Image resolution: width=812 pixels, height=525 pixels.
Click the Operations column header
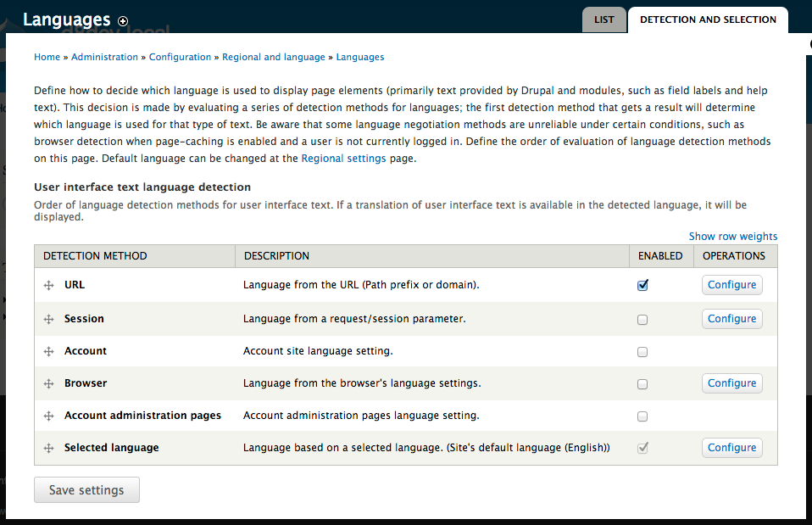click(x=734, y=256)
